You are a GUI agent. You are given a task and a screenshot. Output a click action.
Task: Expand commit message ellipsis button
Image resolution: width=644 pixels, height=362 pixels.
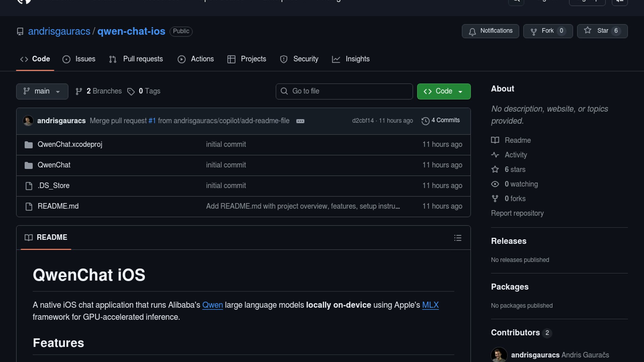coord(300,121)
